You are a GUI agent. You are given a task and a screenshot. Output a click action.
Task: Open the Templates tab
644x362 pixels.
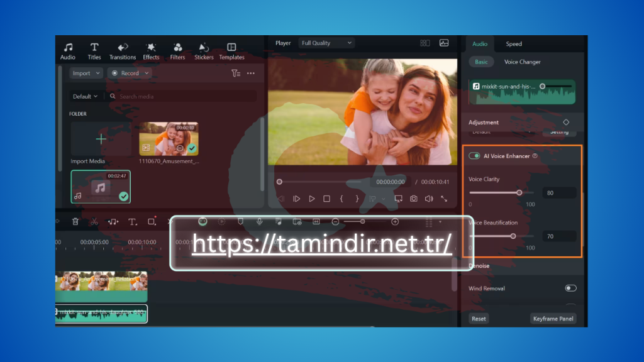[x=231, y=52]
